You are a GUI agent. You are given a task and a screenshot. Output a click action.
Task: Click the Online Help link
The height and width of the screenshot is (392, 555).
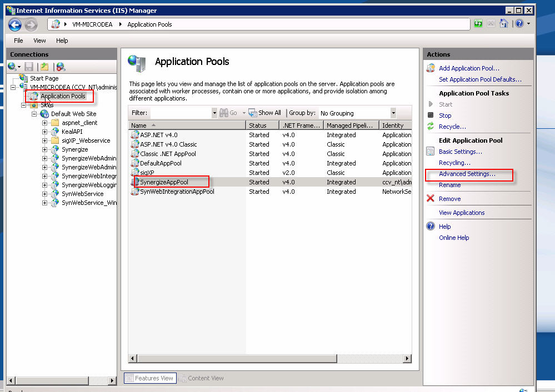[x=454, y=238]
